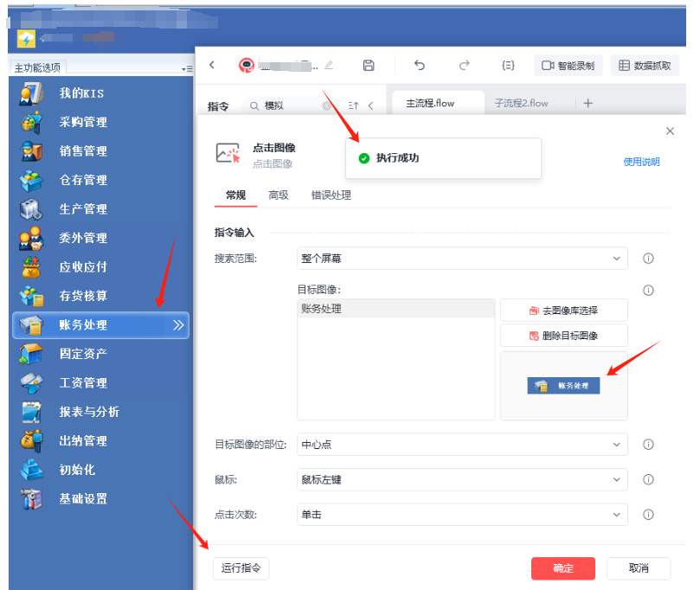Image resolution: width=700 pixels, height=590 pixels.
Task: Open 工资管理 module icon
Action: [31, 383]
